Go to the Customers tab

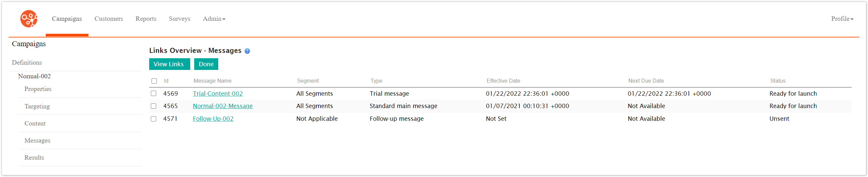click(x=108, y=19)
